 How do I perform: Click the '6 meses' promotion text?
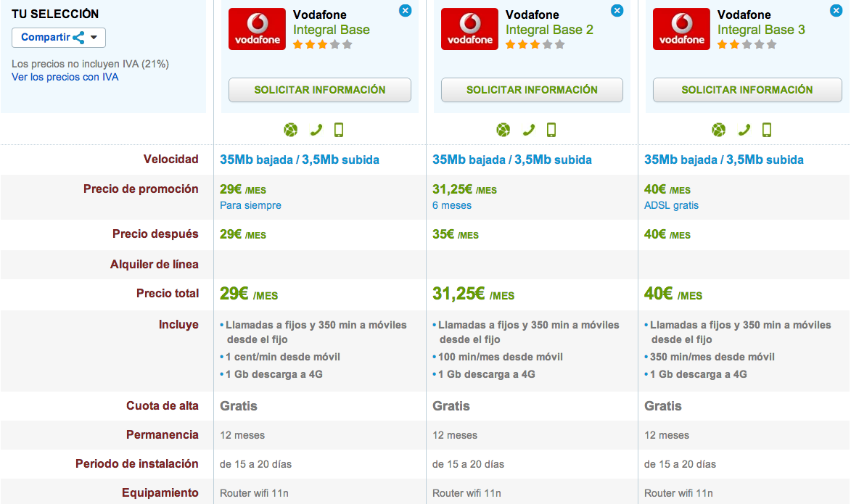pos(452,206)
